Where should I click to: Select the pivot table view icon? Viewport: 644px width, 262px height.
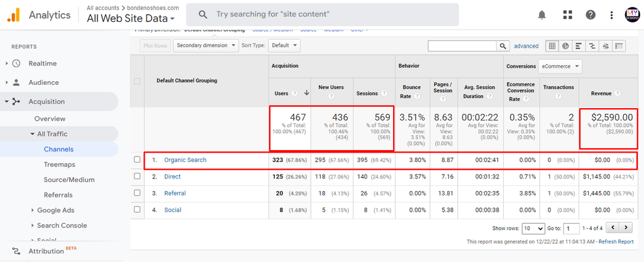coord(619,46)
